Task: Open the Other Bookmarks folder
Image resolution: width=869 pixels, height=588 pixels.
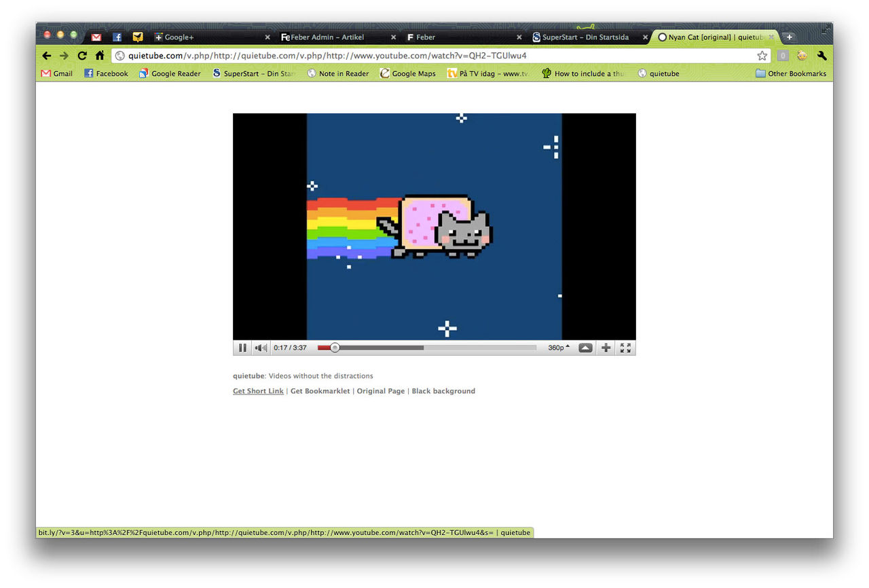Action: click(791, 73)
